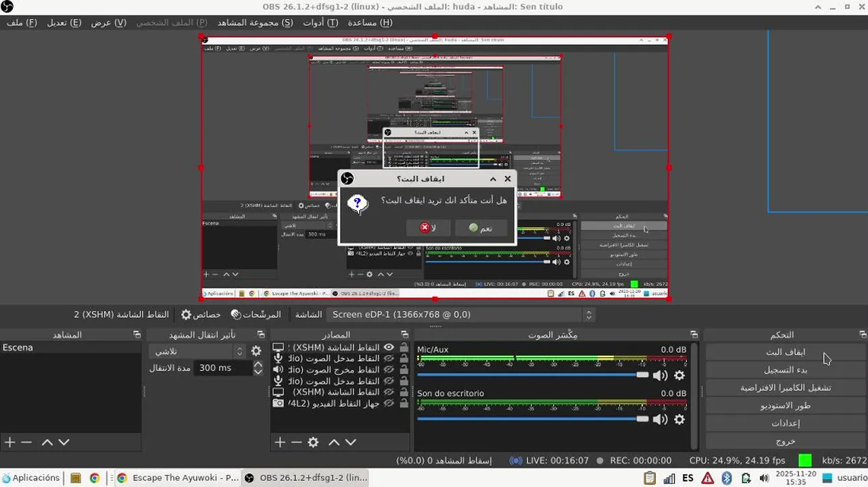This screenshot has height=487, width=868.
Task: Open the أدوات (T) menu
Action: click(320, 22)
